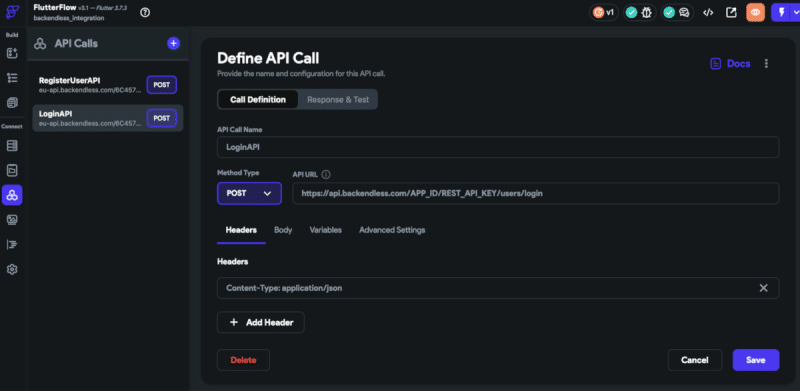800x391 pixels.
Task: Open the Custom Functions sidebar icon
Action: [x=12, y=245]
